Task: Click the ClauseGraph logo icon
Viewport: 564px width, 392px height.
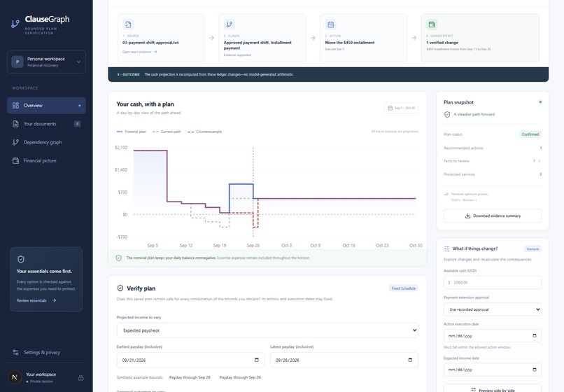Action: [15, 24]
